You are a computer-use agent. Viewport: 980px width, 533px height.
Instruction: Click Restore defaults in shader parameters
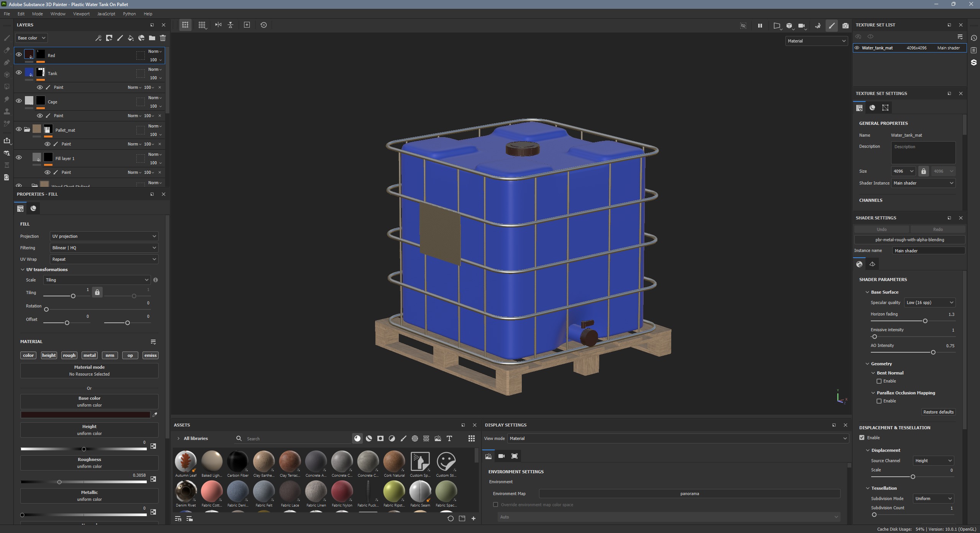tap(938, 412)
